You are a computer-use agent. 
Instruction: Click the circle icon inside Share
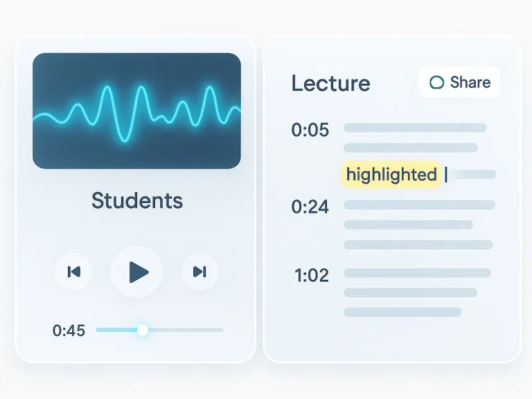[436, 82]
